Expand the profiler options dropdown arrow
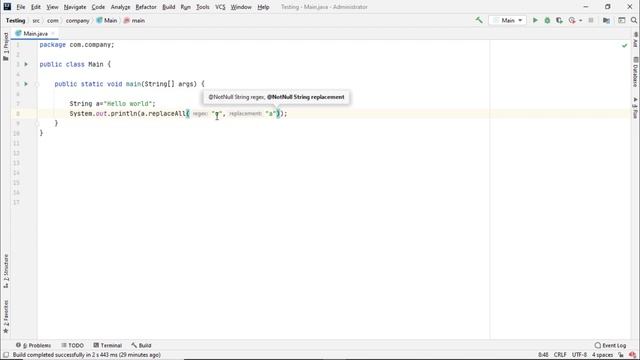This screenshot has width=640, height=360. (x=580, y=20)
